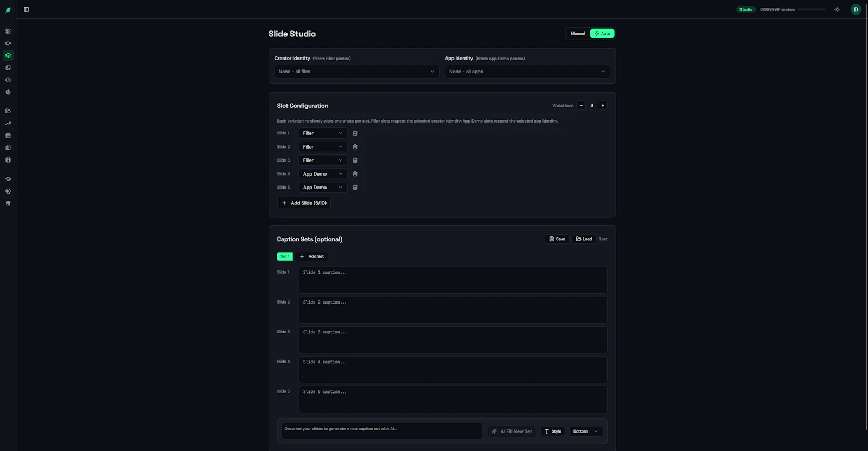The width and height of the screenshot is (868, 451).
Task: Open the film strip icon in sidebar
Action: 8,160
